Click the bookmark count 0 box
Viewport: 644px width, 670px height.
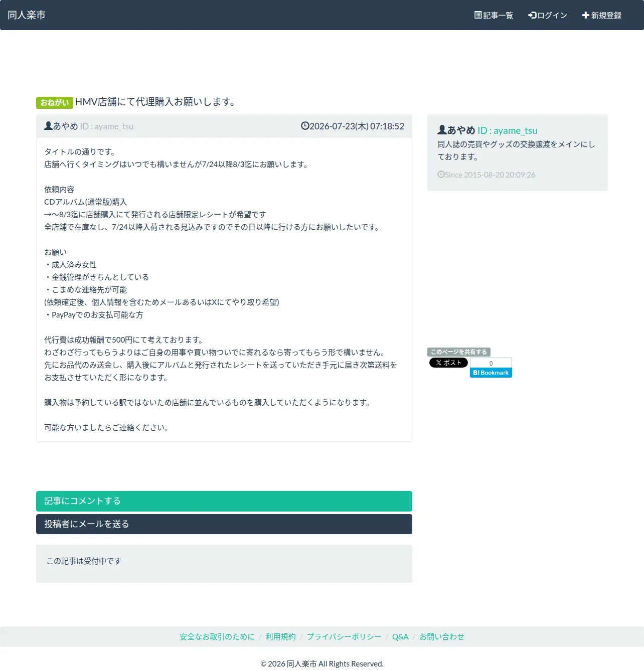coord(491,363)
